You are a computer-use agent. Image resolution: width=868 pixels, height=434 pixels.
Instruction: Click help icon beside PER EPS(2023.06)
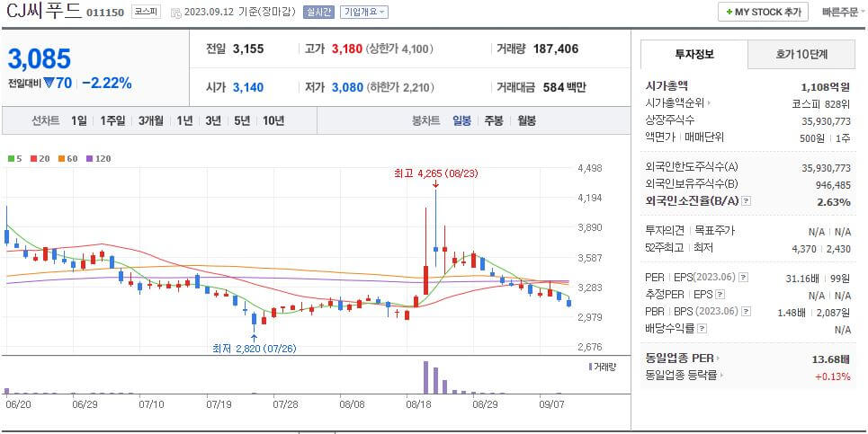(744, 278)
